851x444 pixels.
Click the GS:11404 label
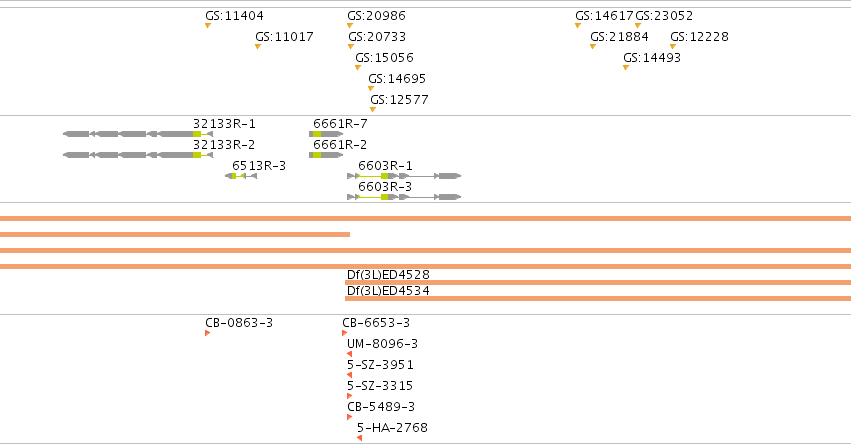pos(234,16)
